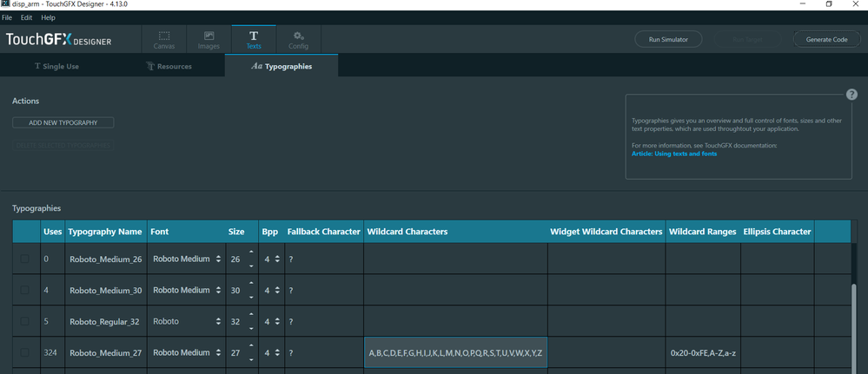Click the Fallback Character column header
Image resolution: width=868 pixels, height=374 pixels.
coord(324,232)
